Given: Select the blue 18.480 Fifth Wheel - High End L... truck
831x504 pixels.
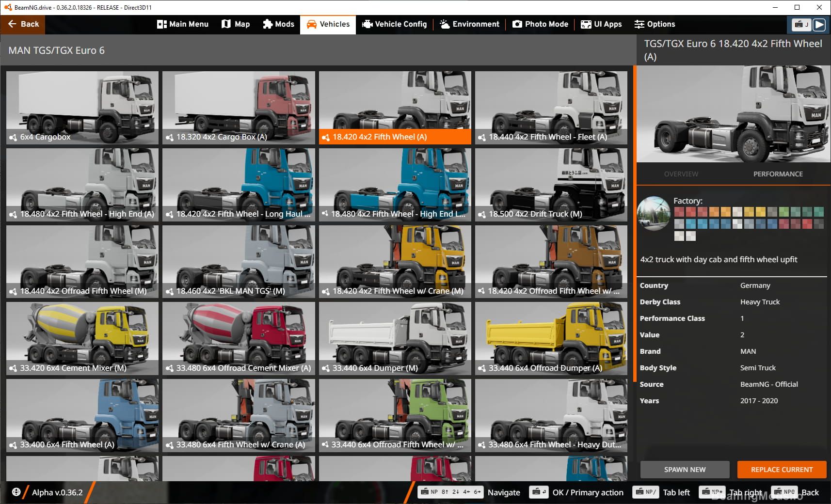Looking at the screenshot, I should tap(395, 185).
